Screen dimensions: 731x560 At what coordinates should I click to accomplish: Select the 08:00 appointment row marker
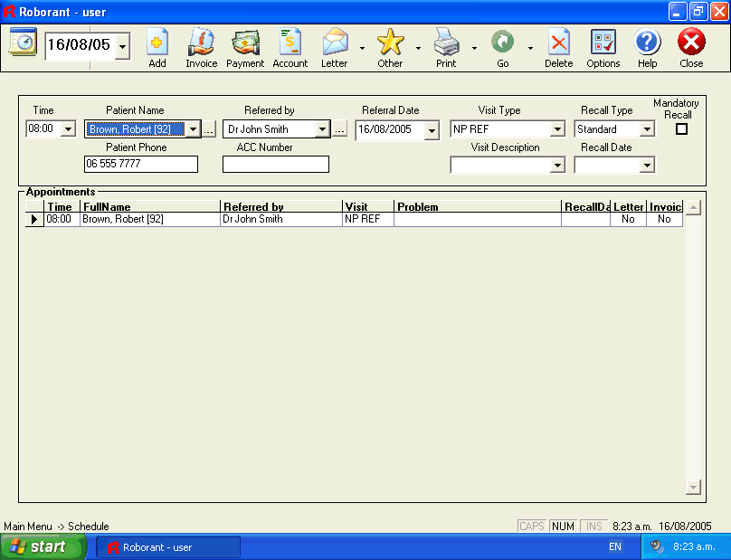click(34, 219)
